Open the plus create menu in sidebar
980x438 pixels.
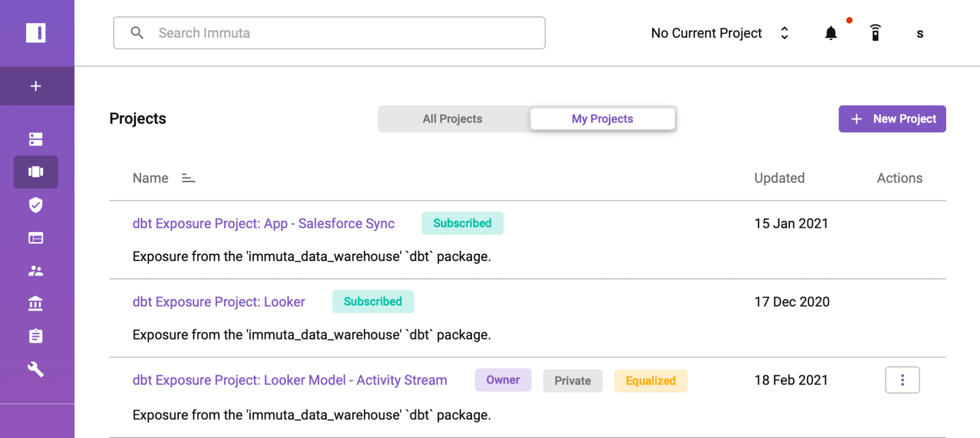pos(36,86)
